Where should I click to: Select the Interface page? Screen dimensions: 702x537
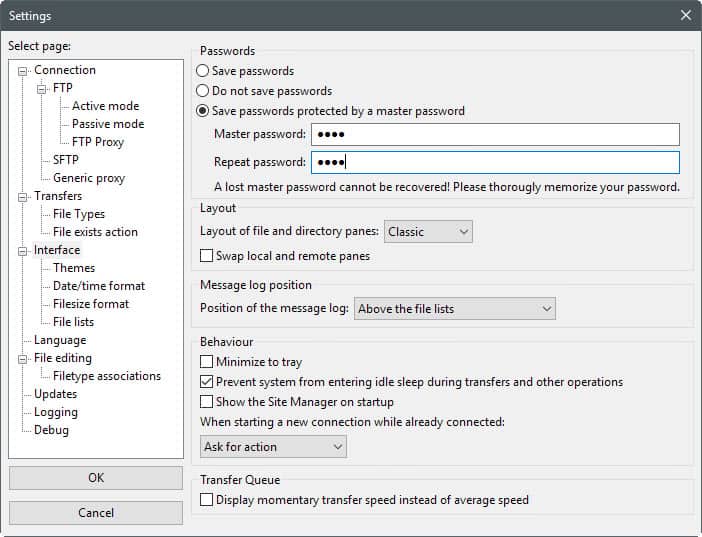[x=57, y=250]
